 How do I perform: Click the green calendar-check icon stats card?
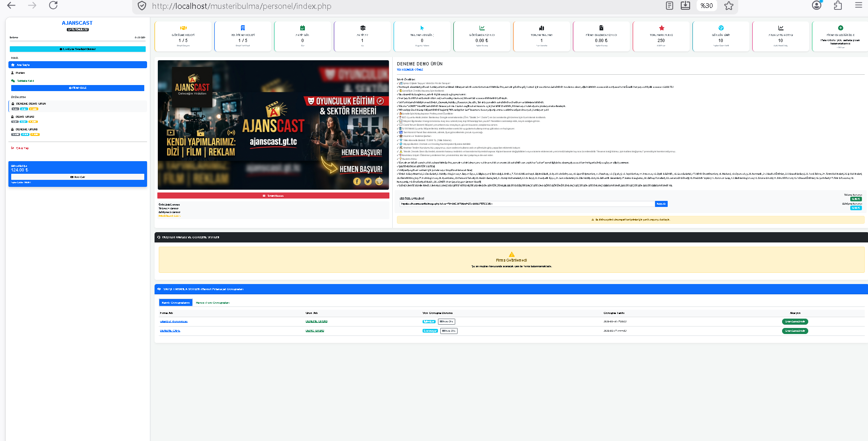pos(303,28)
